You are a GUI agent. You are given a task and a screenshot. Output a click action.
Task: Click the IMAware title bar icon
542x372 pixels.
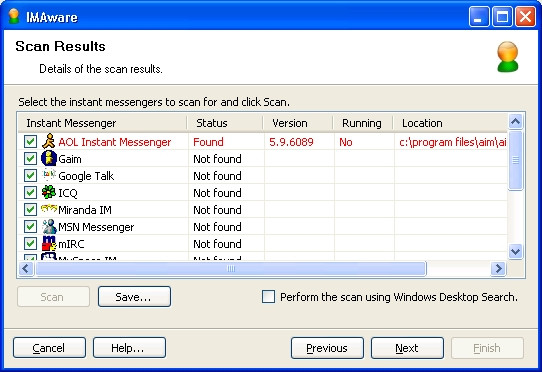(13, 16)
